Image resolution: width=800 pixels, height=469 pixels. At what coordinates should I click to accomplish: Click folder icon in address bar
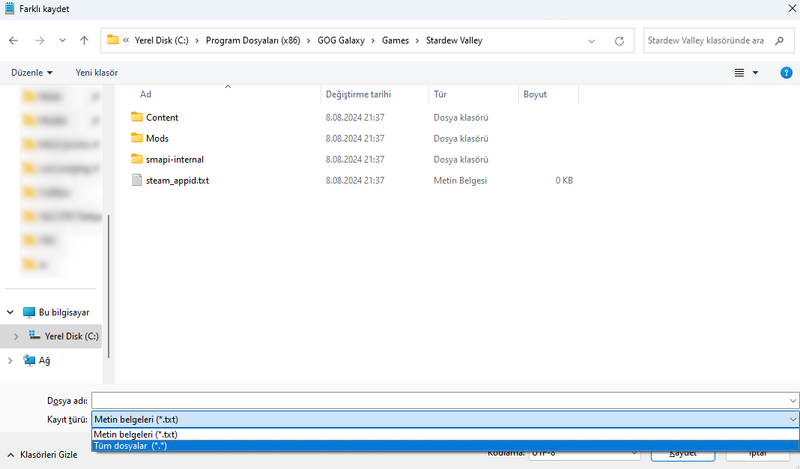(x=113, y=40)
